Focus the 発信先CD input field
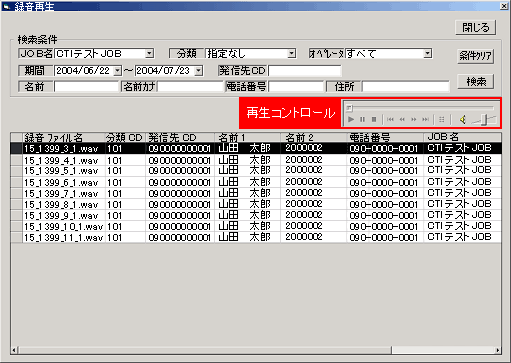This screenshot has height=363, width=511. pos(305,71)
